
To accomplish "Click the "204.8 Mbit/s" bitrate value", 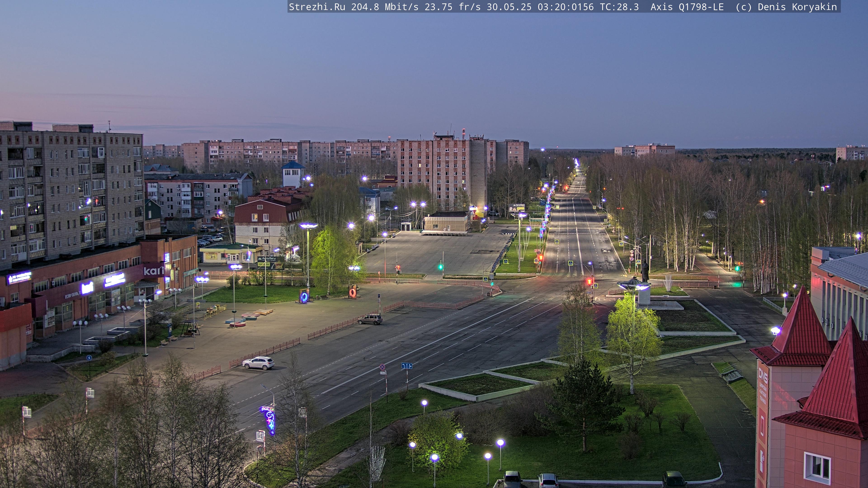I will (x=385, y=7).
